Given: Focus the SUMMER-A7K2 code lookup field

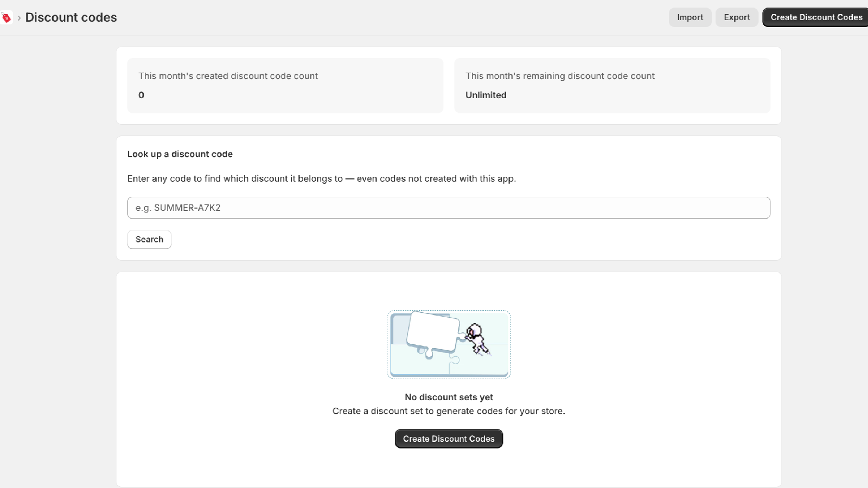Looking at the screenshot, I should tap(449, 208).
